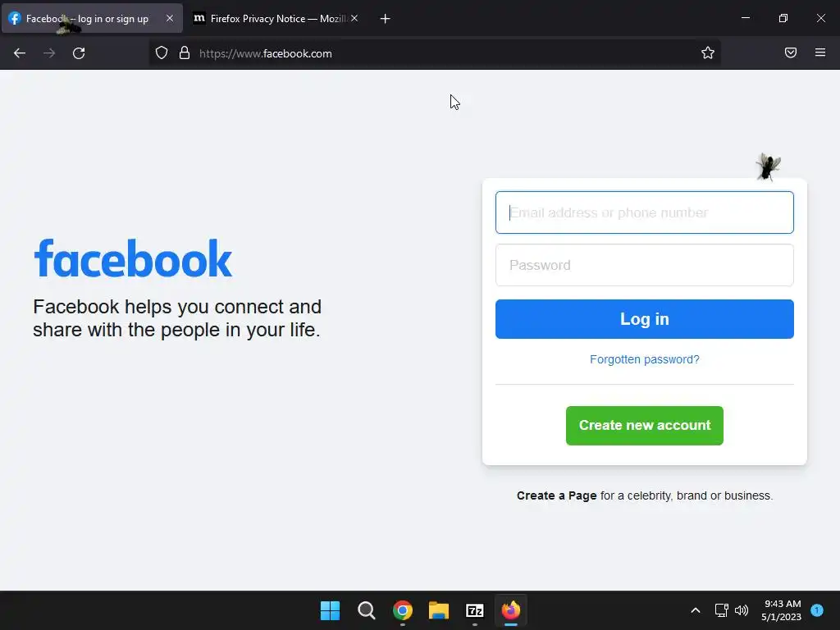Focus the email or phone number field

(x=645, y=212)
